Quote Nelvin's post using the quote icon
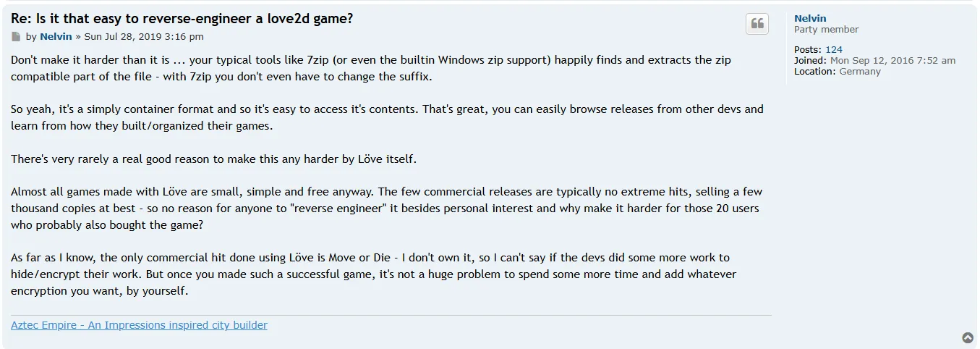This screenshot has width=980, height=349. (x=757, y=24)
